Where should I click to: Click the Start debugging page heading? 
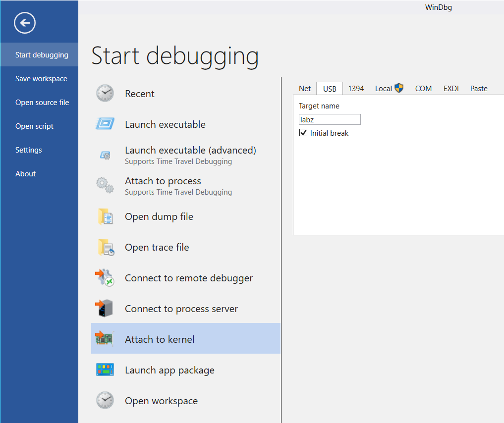tap(175, 56)
